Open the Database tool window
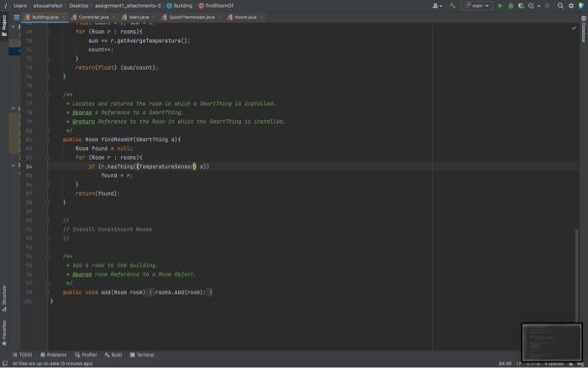The width and height of the screenshot is (588, 368). click(x=584, y=29)
